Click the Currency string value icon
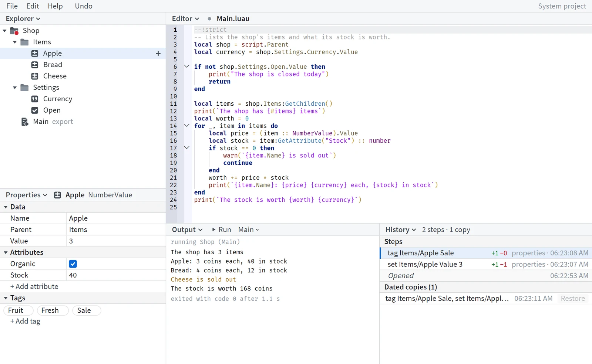This screenshot has width=592, height=364. tap(35, 99)
